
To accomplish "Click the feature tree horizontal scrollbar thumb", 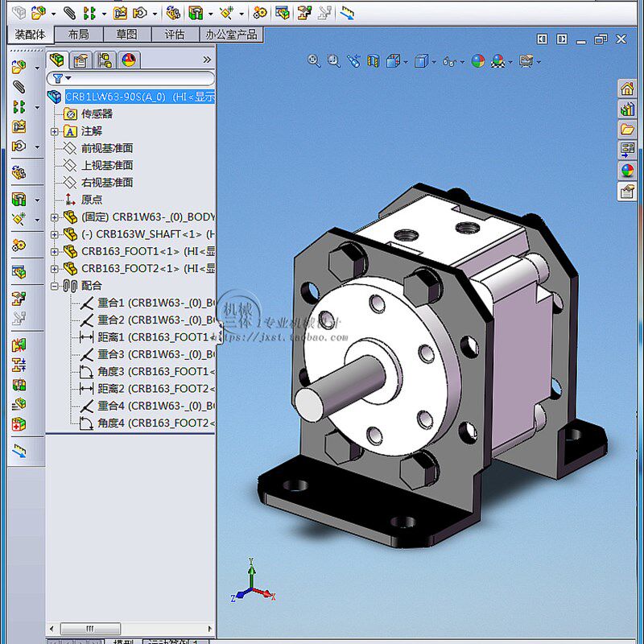I will (90, 629).
